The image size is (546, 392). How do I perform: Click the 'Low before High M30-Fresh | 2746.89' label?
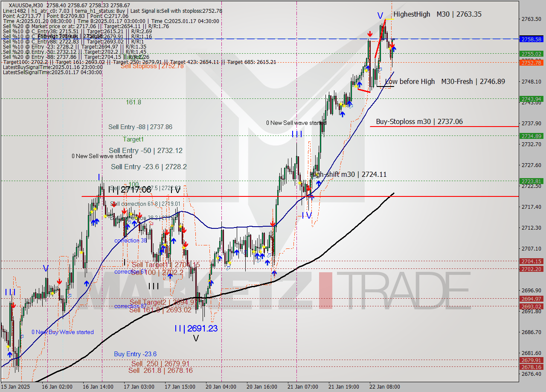point(445,81)
